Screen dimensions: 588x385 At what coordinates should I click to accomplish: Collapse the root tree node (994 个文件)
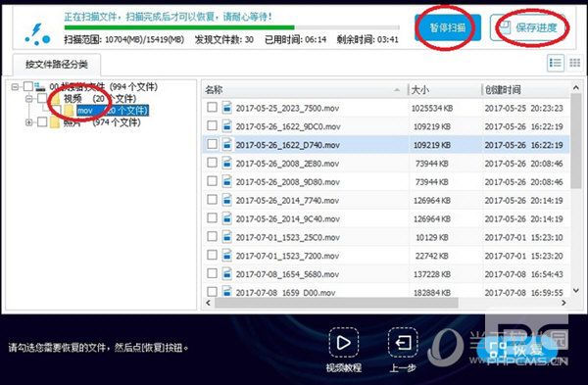[15, 87]
